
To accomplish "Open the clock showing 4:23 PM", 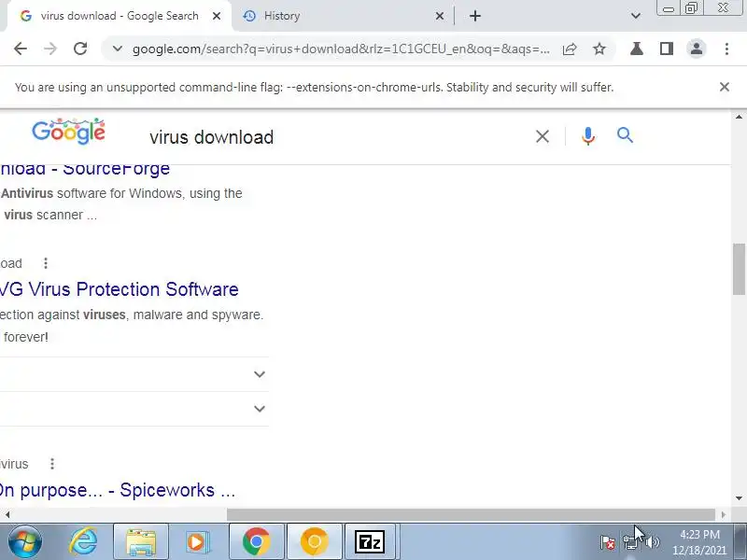I will coord(698,542).
